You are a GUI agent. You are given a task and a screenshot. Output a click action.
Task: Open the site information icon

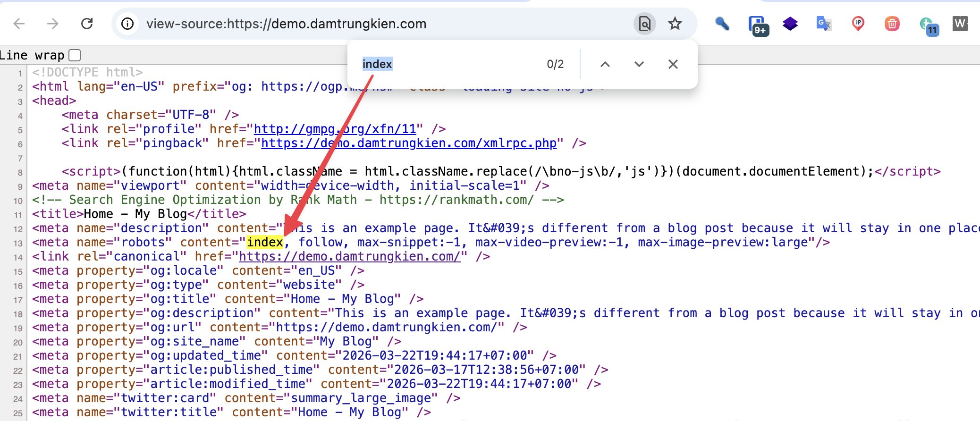click(127, 24)
